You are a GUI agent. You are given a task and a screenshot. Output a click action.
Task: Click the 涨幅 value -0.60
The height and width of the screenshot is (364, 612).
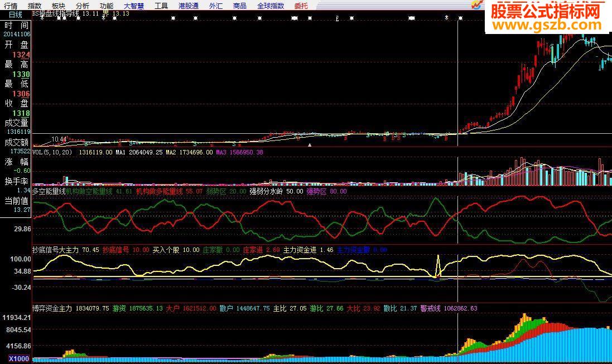click(x=22, y=171)
